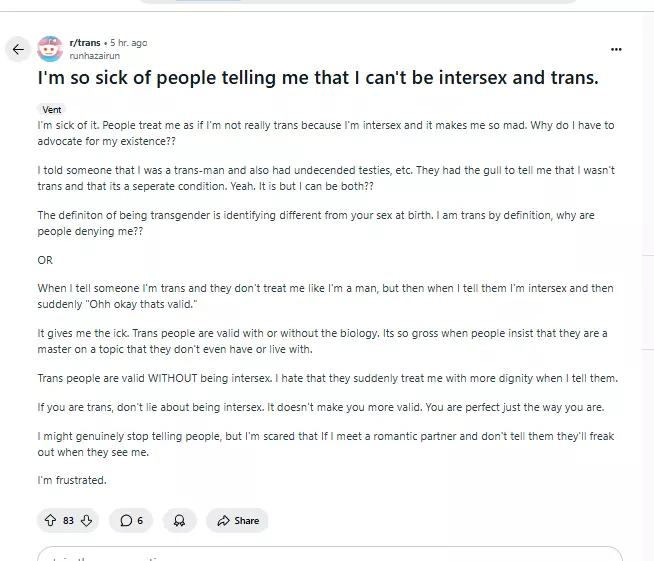Open the comments via speech bubble icon
The width and height of the screenshot is (654, 561).
point(126,520)
